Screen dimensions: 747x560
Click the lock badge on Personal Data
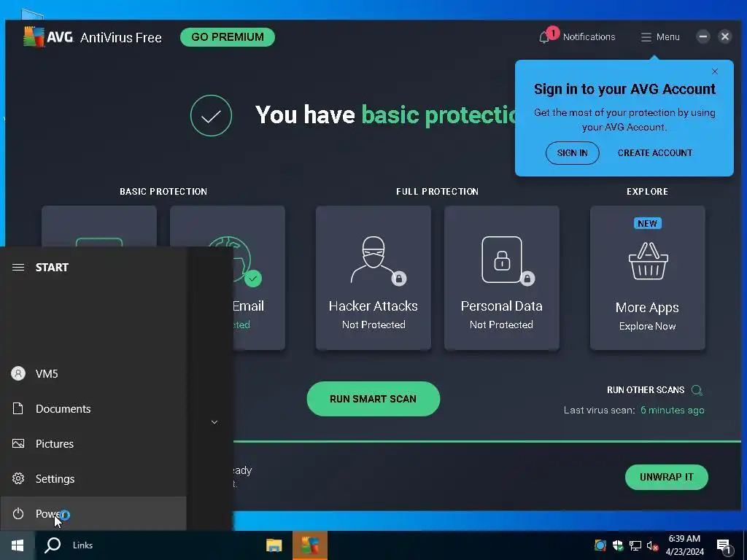(x=527, y=278)
